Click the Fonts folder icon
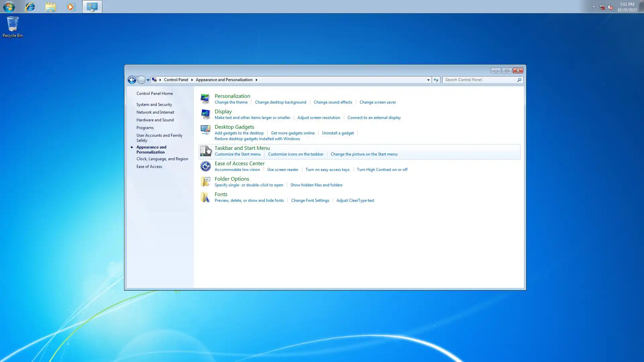The width and height of the screenshot is (644, 362). pos(205,197)
